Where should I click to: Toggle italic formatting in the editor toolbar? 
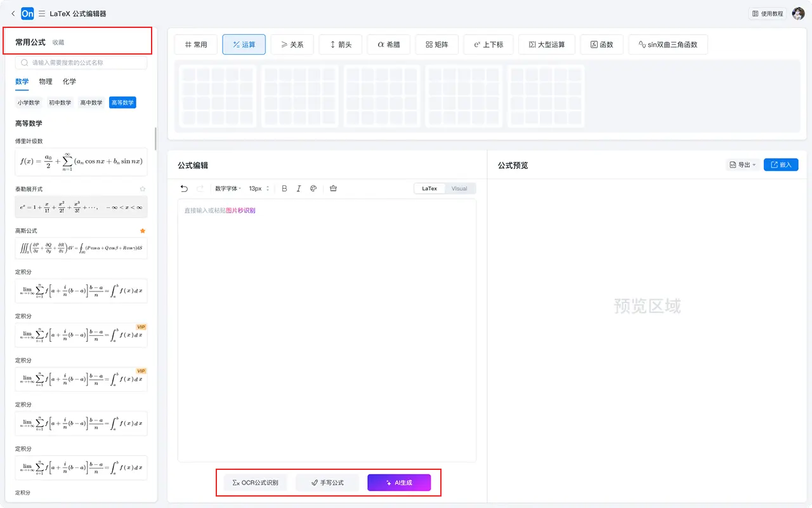(x=299, y=189)
